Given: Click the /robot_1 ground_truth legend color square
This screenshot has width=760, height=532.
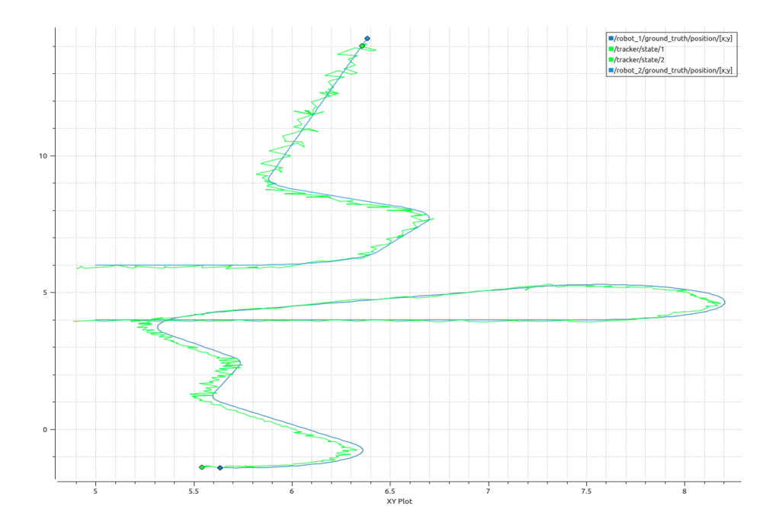Looking at the screenshot, I should click(x=611, y=38).
